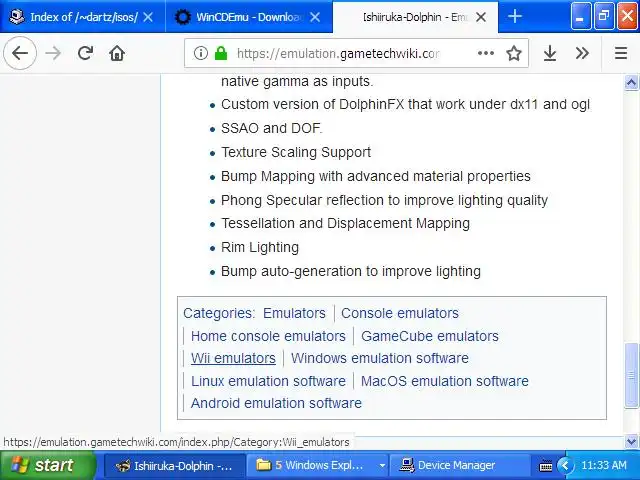Open the GameCube emulators link
The image size is (640, 480).
[x=430, y=336]
